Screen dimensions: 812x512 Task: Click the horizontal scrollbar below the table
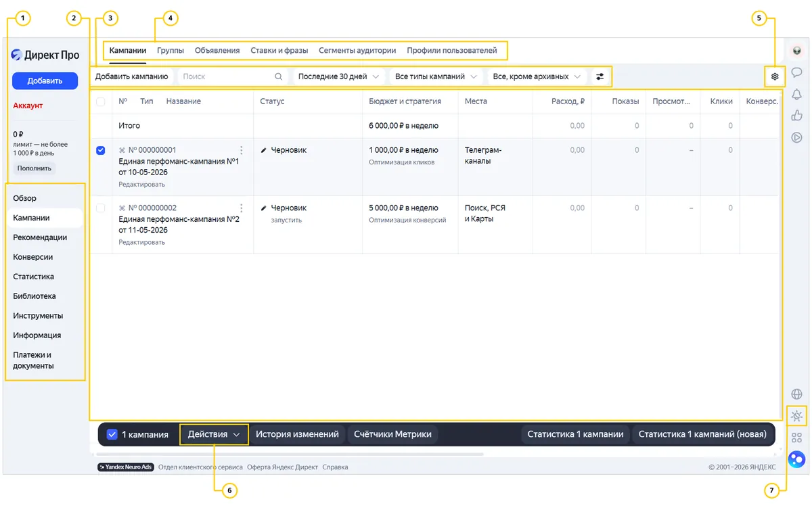click(290, 455)
